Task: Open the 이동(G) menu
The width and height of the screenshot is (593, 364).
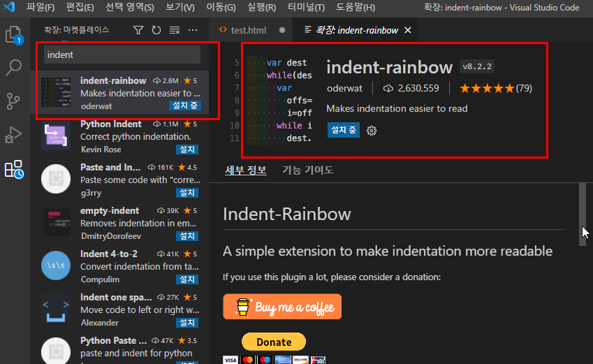Action: (221, 7)
